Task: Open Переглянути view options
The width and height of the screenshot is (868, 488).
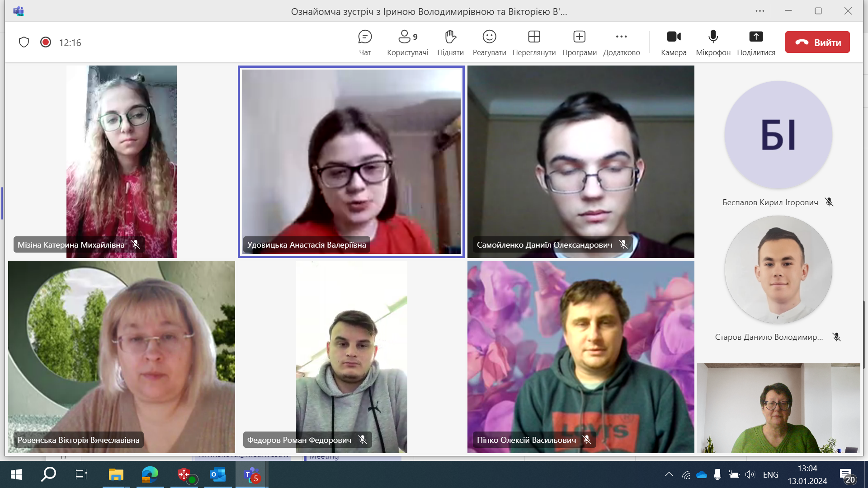Action: pyautogui.click(x=534, y=42)
